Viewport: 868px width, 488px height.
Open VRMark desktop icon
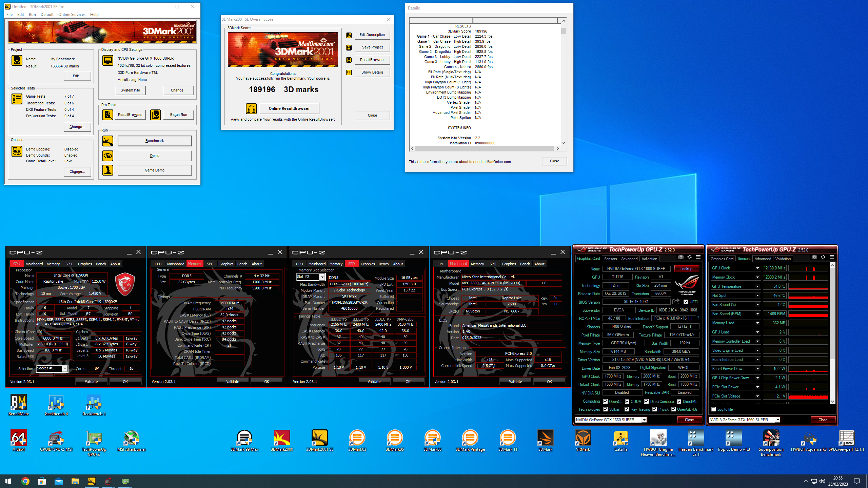583,441
